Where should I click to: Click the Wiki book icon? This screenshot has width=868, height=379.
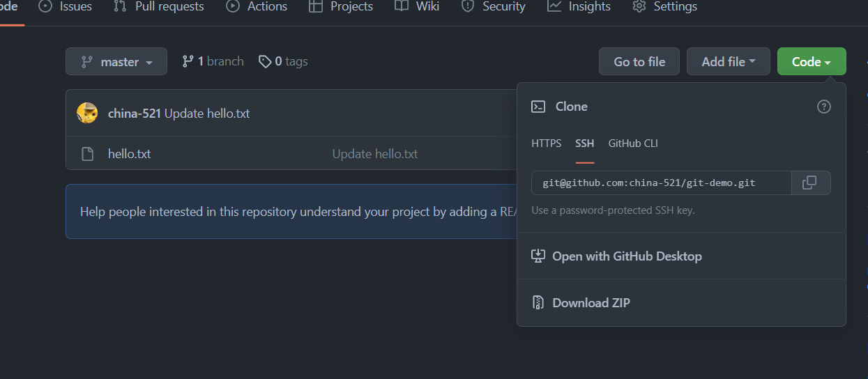tap(401, 6)
